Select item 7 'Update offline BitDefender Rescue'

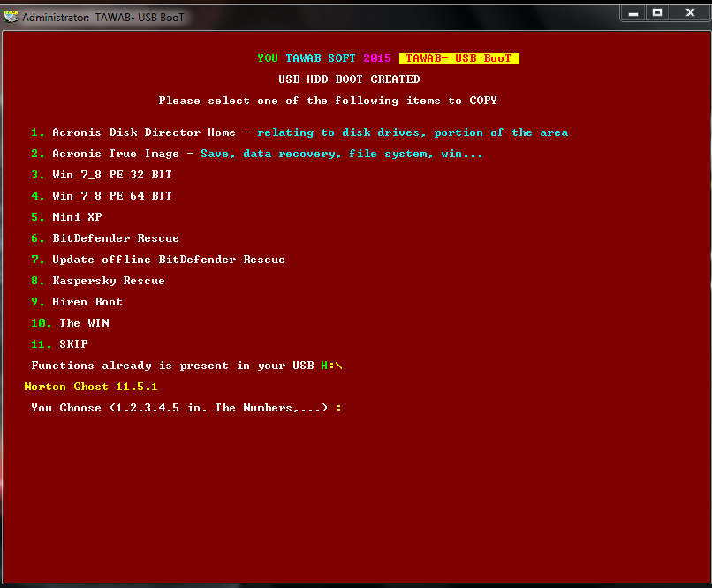pos(158,260)
